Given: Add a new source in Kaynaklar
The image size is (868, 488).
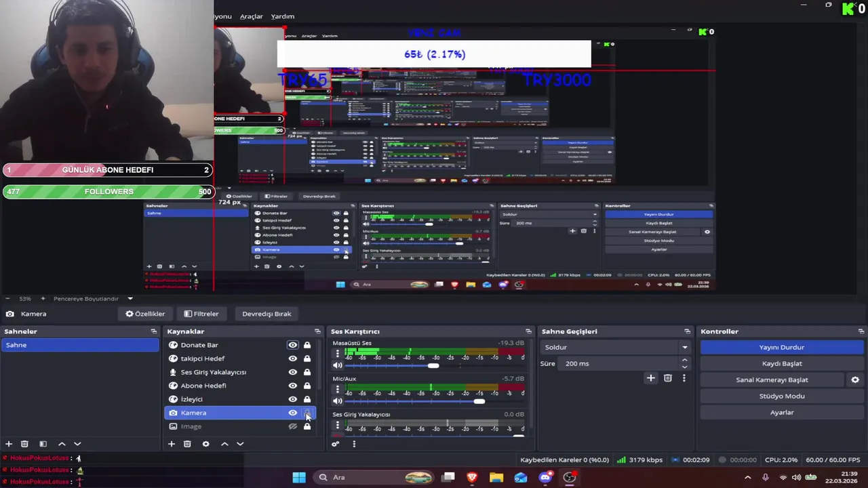Looking at the screenshot, I should click(x=172, y=444).
